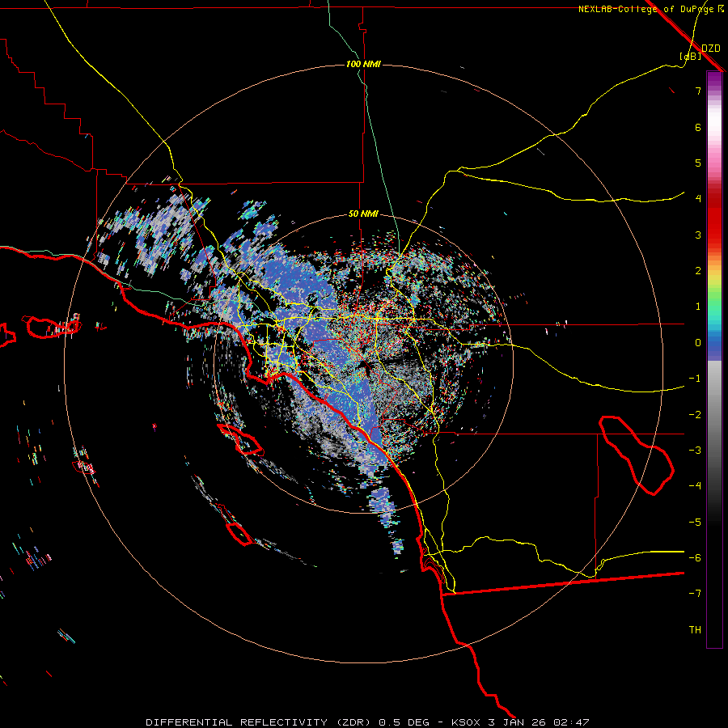Select the "-2" value on the dB scale

[x=695, y=415]
